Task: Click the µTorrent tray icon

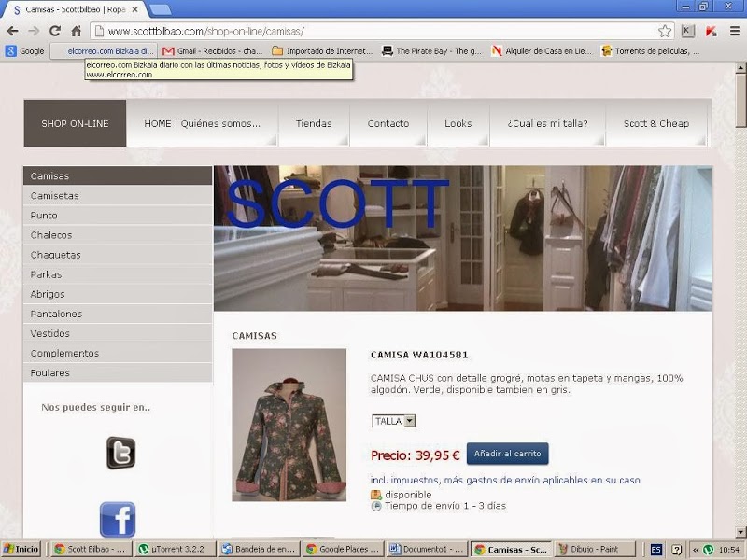Action: (x=709, y=550)
